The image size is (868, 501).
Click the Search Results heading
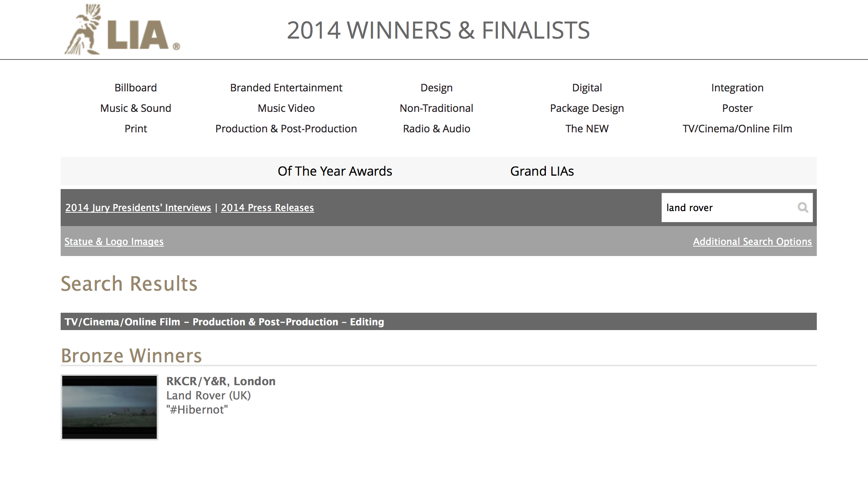point(129,284)
